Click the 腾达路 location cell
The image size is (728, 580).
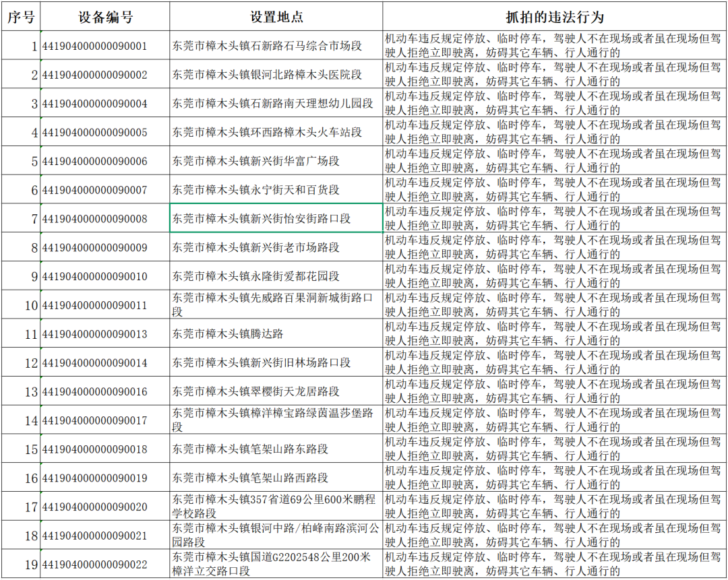[276, 334]
